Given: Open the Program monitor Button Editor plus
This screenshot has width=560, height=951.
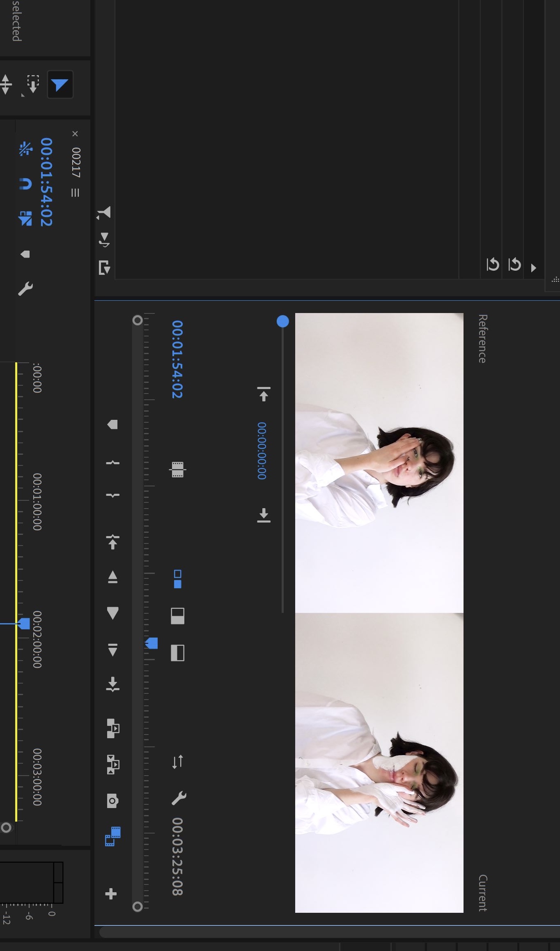Looking at the screenshot, I should 111,894.
